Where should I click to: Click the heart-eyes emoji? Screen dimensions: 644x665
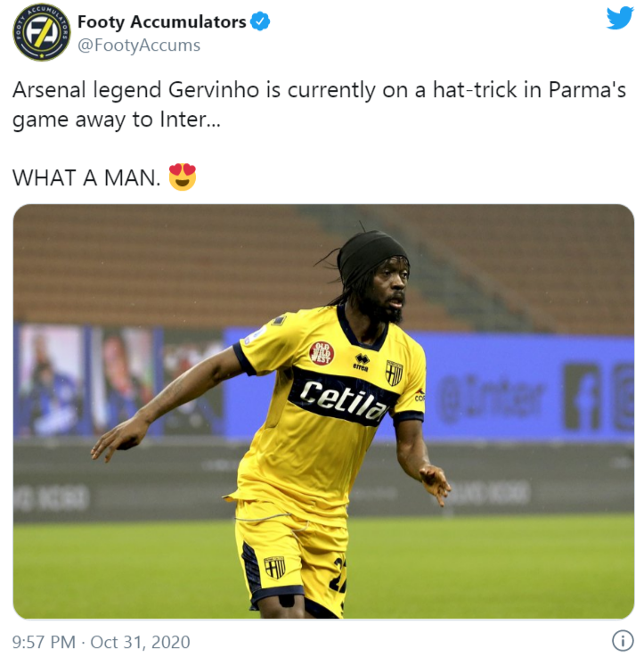point(183,177)
